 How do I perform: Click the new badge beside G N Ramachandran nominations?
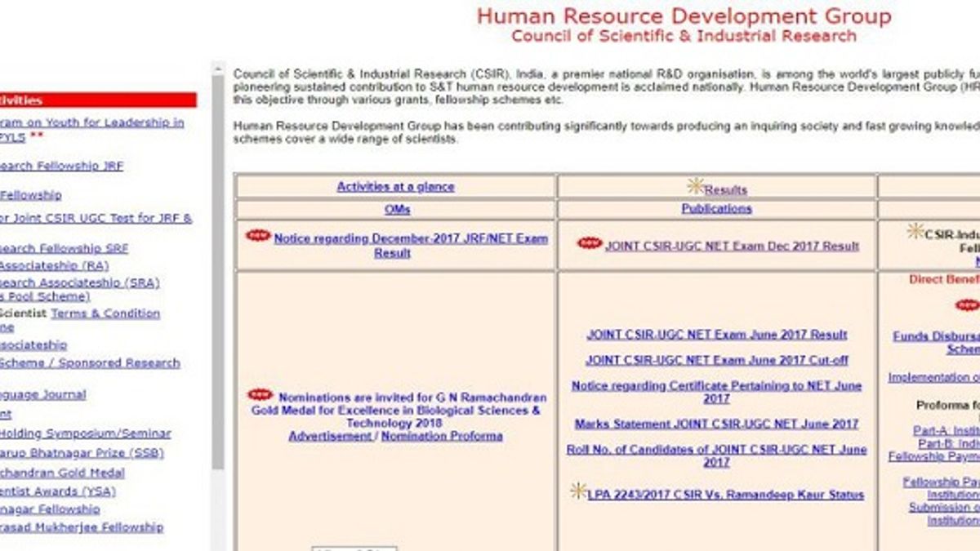point(261,395)
